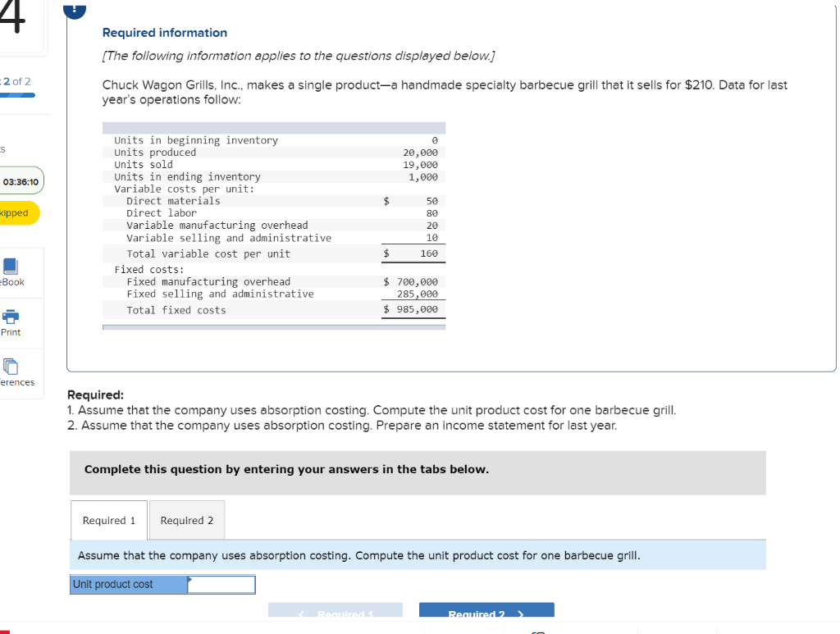840x634 pixels.
Task: Click the 'Direct labor' row label
Action: 162,213
